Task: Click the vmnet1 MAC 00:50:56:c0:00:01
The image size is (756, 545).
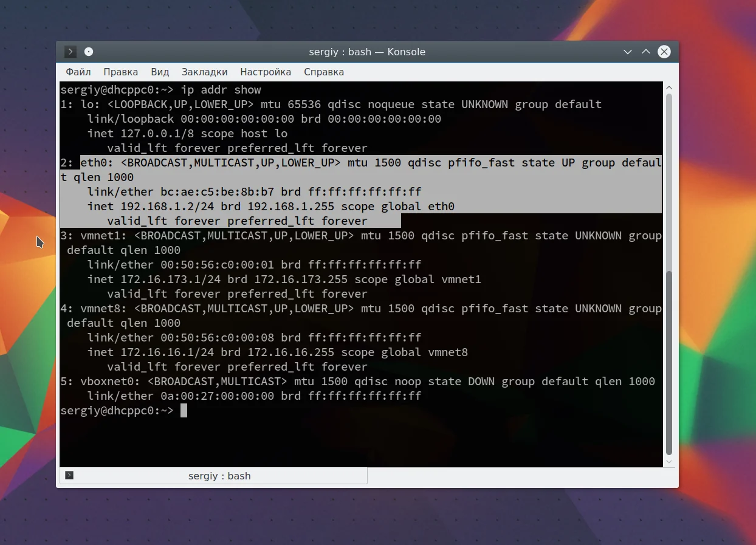Action: (218, 265)
